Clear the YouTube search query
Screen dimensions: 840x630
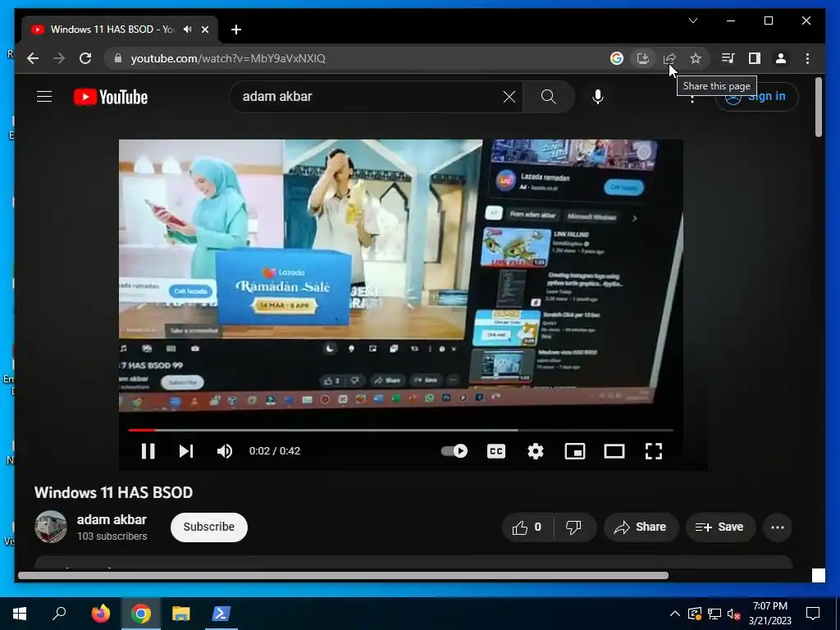coord(509,97)
